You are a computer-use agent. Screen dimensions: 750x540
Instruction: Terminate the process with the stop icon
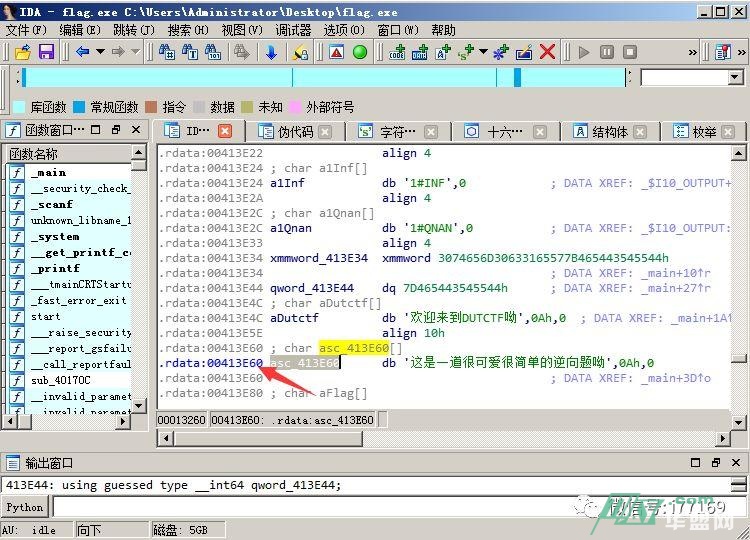[x=630, y=52]
